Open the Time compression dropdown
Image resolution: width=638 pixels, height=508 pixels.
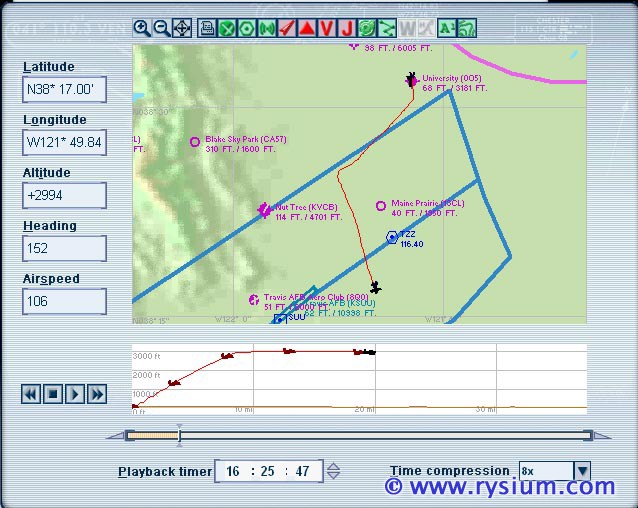click(x=581, y=471)
